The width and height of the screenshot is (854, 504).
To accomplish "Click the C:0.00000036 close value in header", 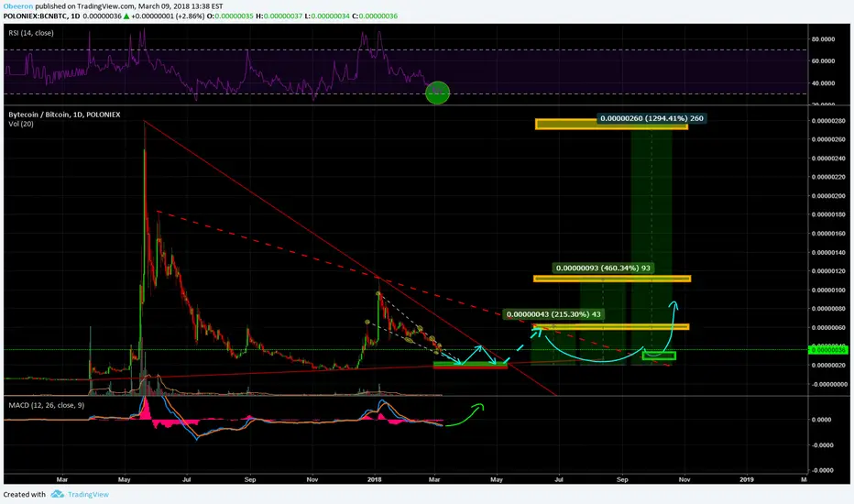I will tap(375, 16).
